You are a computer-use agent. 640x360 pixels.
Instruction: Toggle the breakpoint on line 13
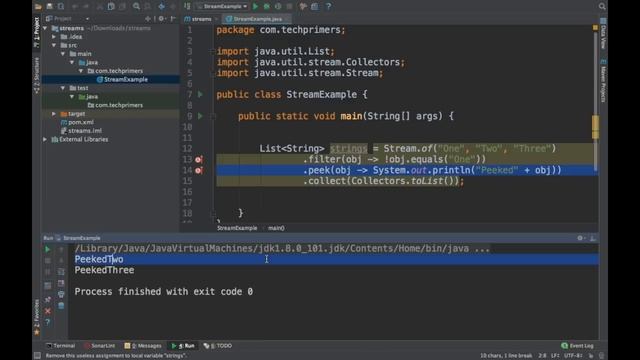point(199,160)
